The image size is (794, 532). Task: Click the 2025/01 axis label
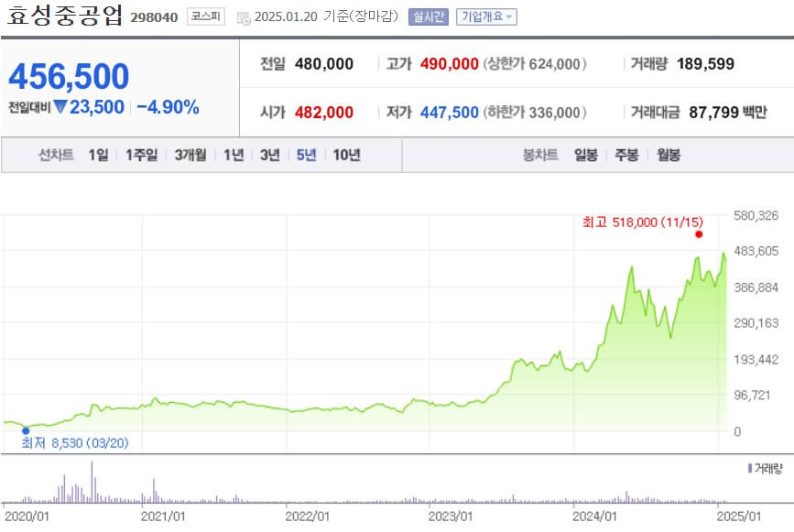(x=739, y=516)
